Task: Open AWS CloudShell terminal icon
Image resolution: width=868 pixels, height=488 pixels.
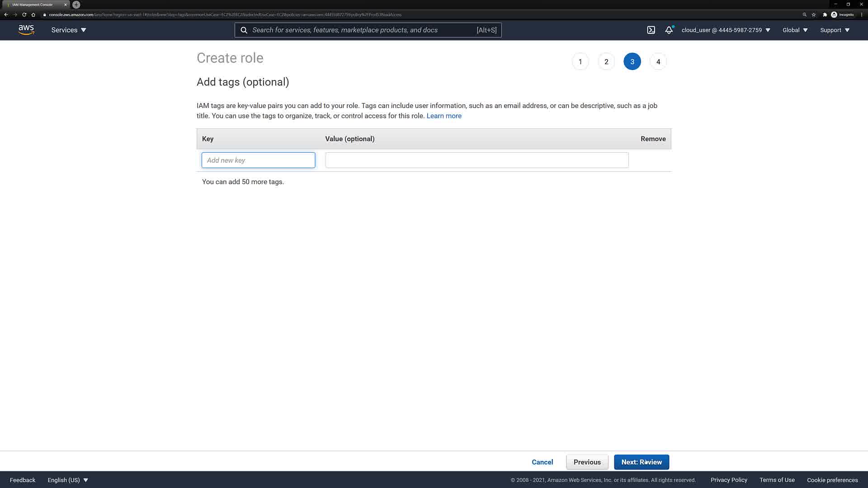Action: tap(651, 30)
